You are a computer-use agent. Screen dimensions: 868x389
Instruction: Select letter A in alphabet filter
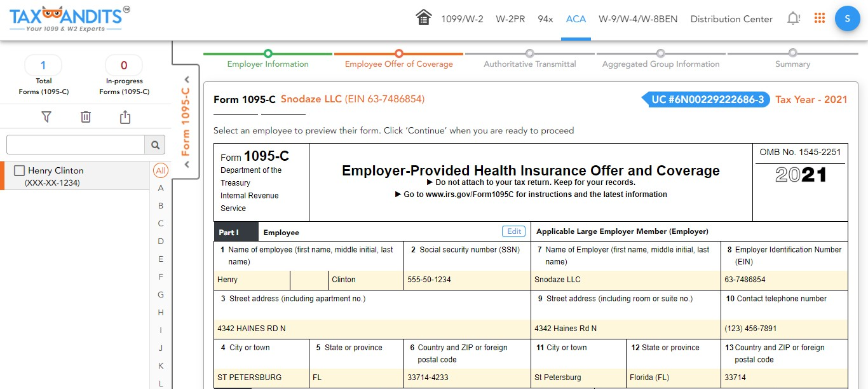(x=160, y=188)
